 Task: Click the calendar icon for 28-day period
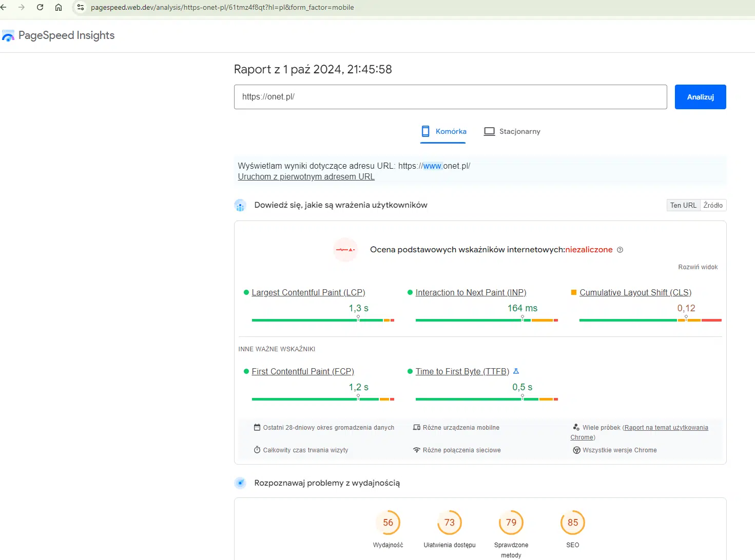tap(257, 427)
